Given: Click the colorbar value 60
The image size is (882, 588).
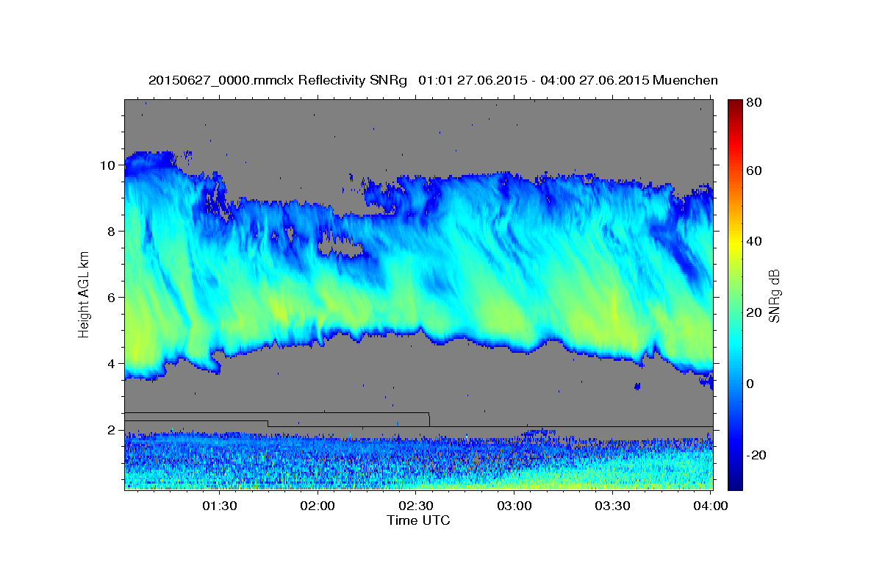Looking at the screenshot, I should coord(753,171).
